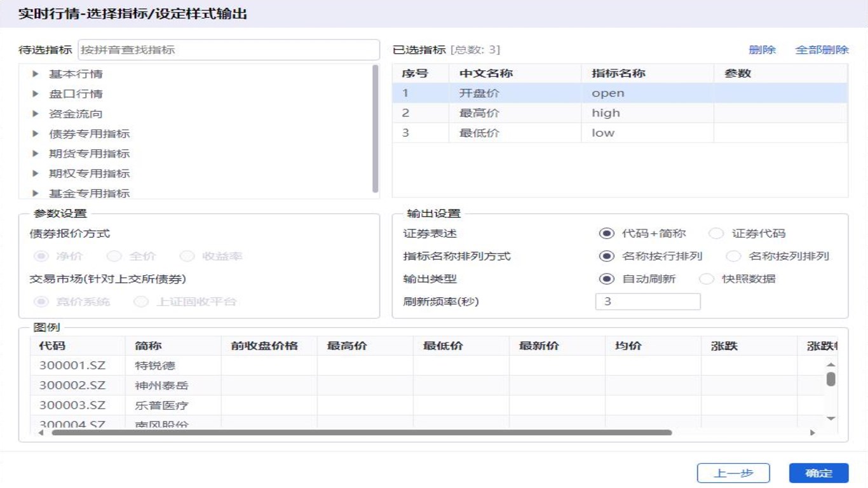868x488 pixels.
Task: Expand the 基本行情 tree node
Action: pos(36,74)
